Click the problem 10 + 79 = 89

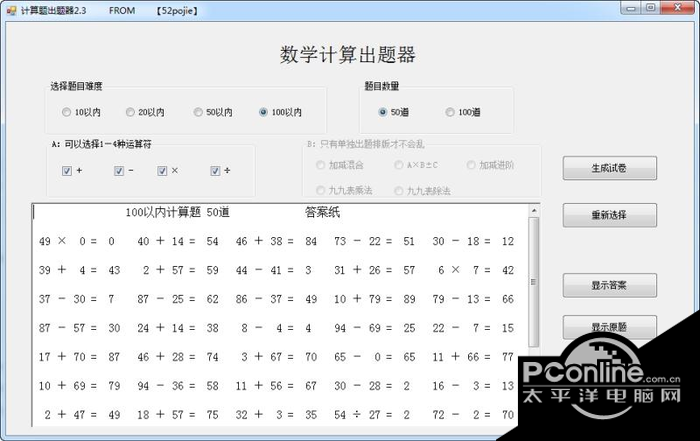(x=375, y=299)
